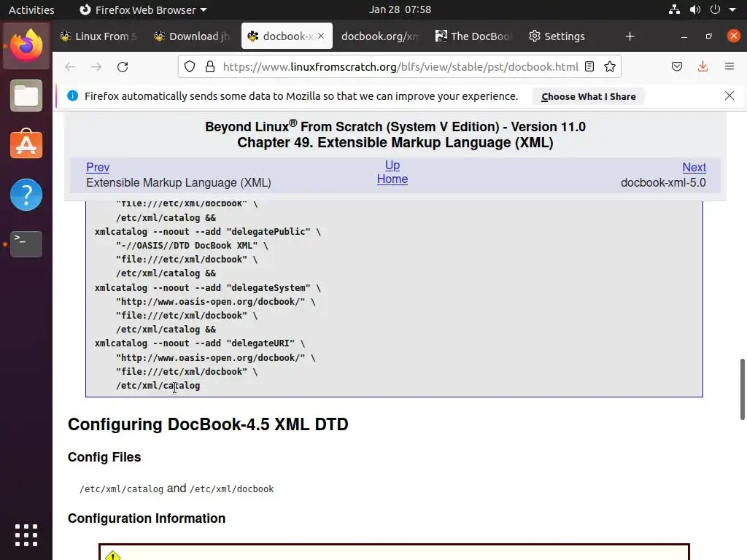Follow the Prev link
This screenshot has height=560, width=747.
(98, 167)
